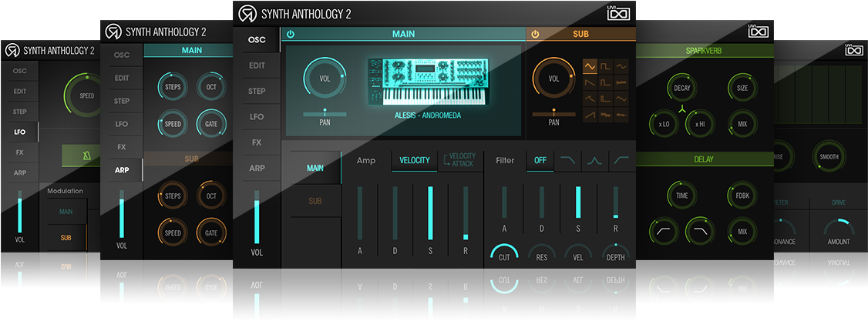Click the Sparkverb x LO knob
This screenshot has height=321, width=868.
point(663,124)
